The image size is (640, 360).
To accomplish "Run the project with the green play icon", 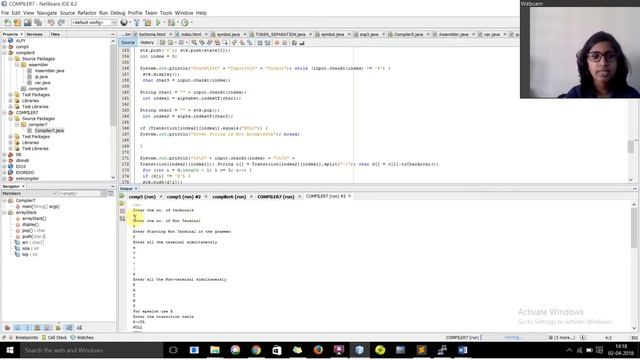I will point(158,23).
